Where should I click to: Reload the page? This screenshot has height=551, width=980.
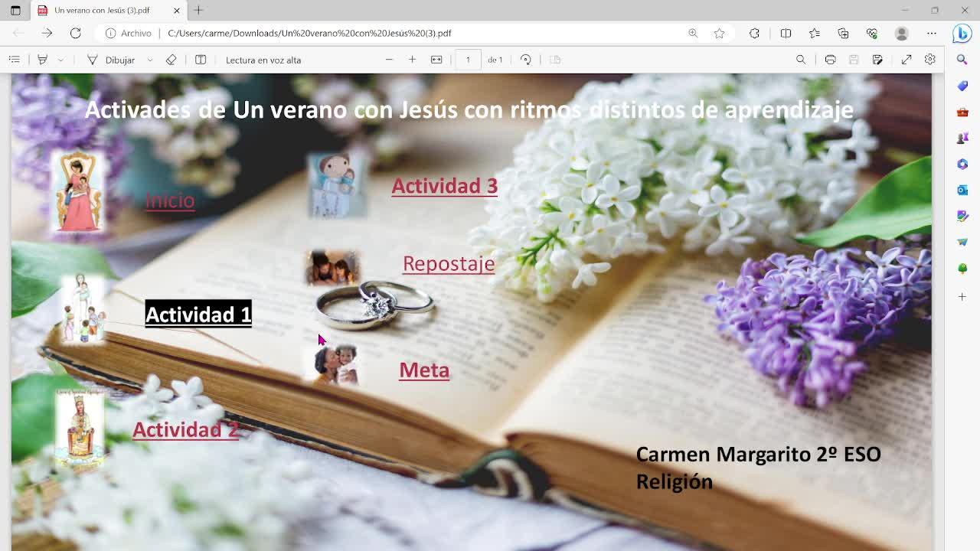tap(75, 33)
